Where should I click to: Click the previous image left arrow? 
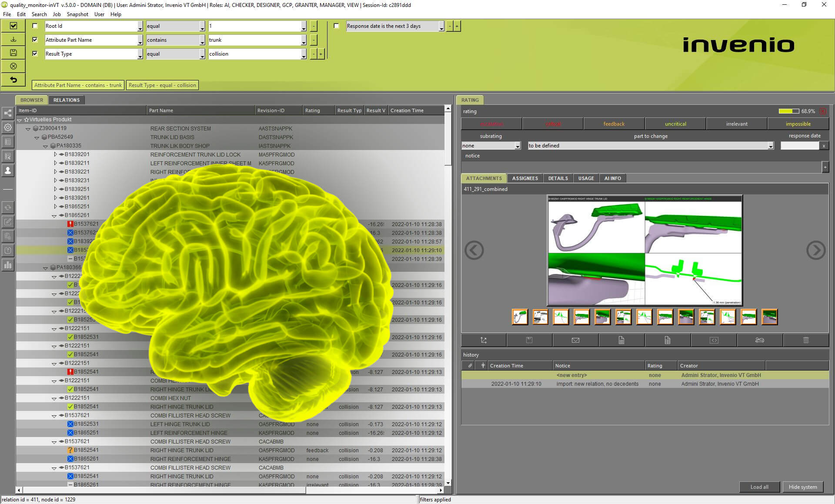[474, 250]
